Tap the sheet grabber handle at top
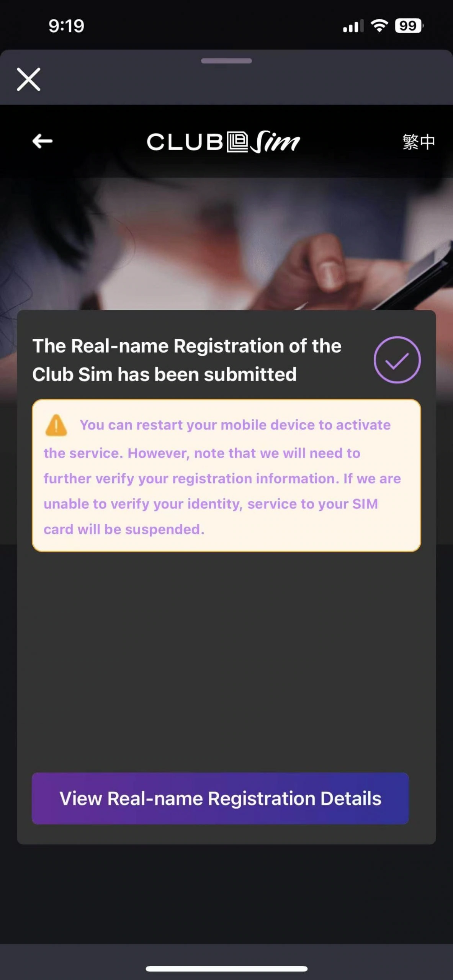This screenshot has height=980, width=453. pyautogui.click(x=226, y=60)
